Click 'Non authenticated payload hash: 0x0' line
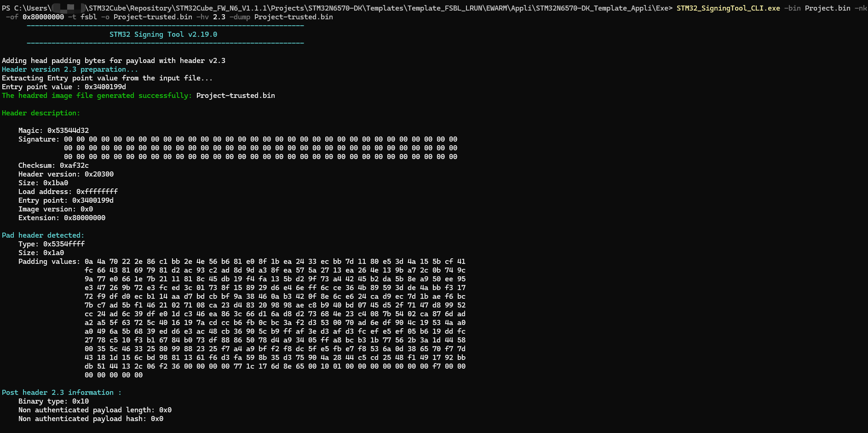This screenshot has width=868, height=433. pos(91,419)
